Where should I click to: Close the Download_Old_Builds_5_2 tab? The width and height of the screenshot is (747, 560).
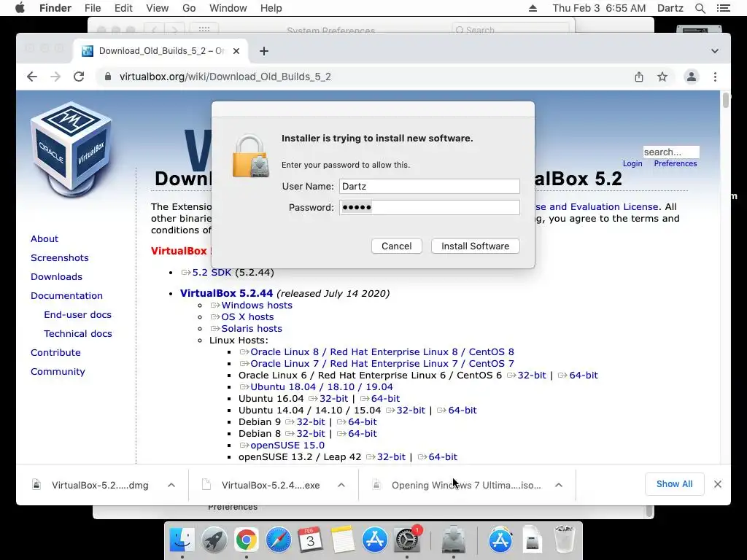(x=236, y=51)
